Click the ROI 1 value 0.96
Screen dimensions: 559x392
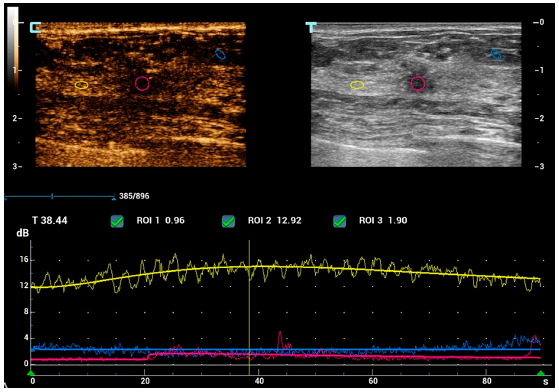175,220
